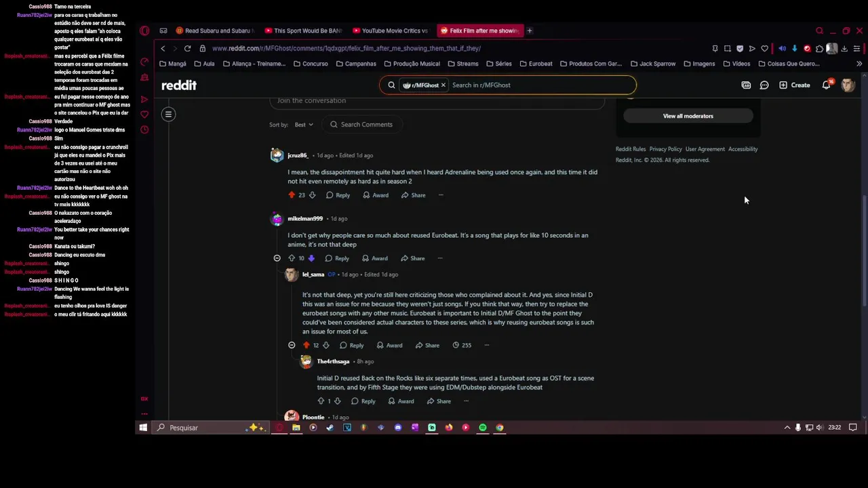Click the Search Comments field
This screenshot has height=488, width=868.
[361, 125]
